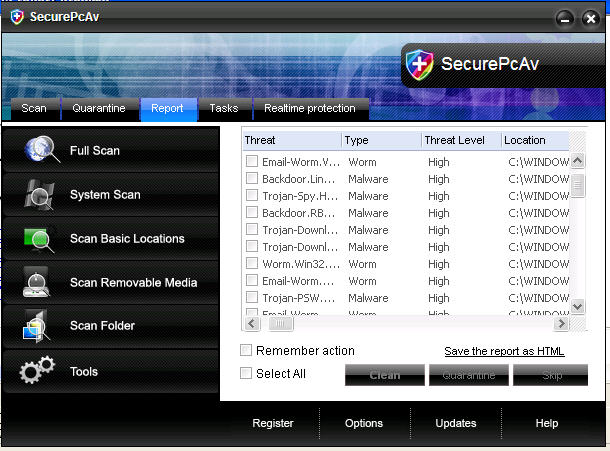Open Options in the bottom bar
This screenshot has width=610, height=451.
click(x=364, y=423)
